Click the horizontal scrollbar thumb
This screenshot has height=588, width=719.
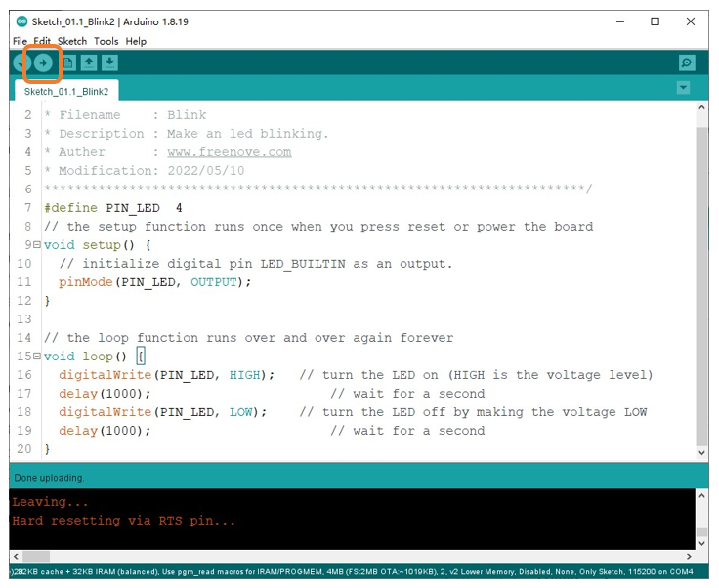point(36,557)
